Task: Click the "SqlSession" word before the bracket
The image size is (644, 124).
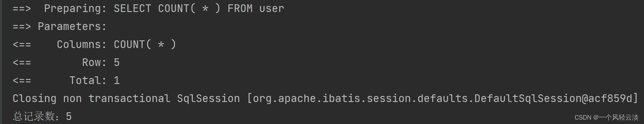Action: click(x=208, y=98)
